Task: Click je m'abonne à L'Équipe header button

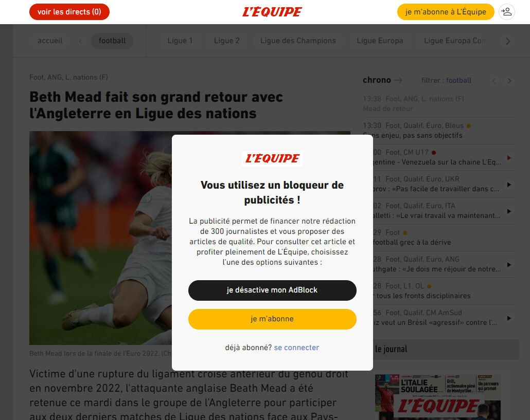Action: point(446,12)
